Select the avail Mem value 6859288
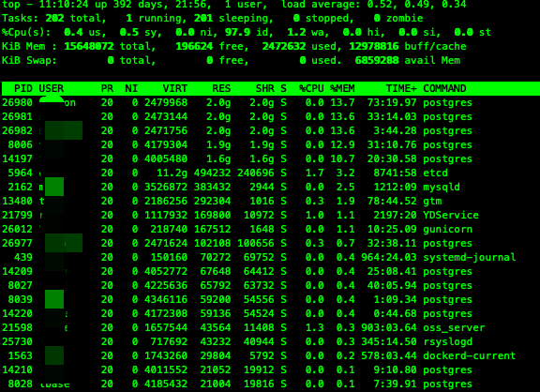The image size is (540, 392). click(x=377, y=61)
